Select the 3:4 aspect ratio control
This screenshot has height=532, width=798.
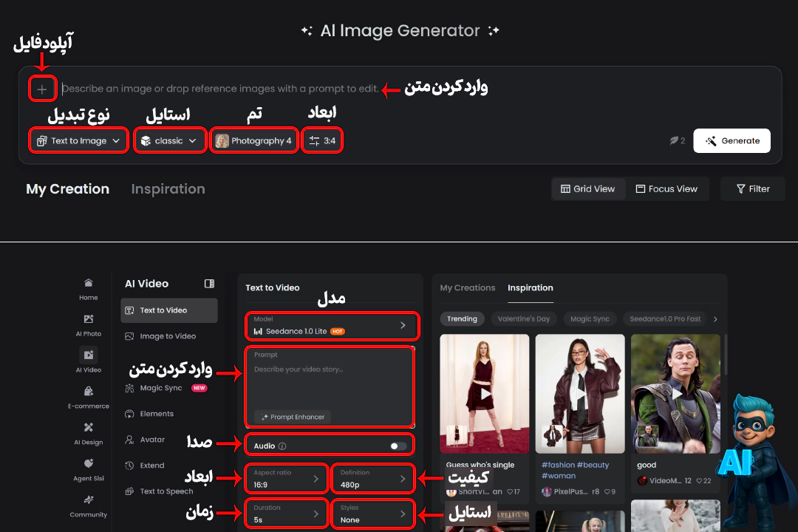click(322, 140)
